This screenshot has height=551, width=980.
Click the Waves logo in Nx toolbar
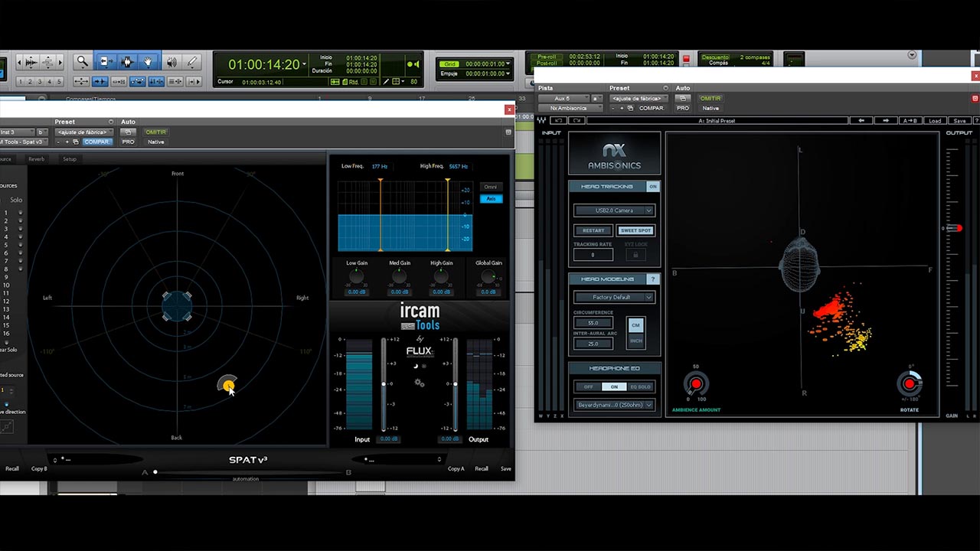pos(542,120)
